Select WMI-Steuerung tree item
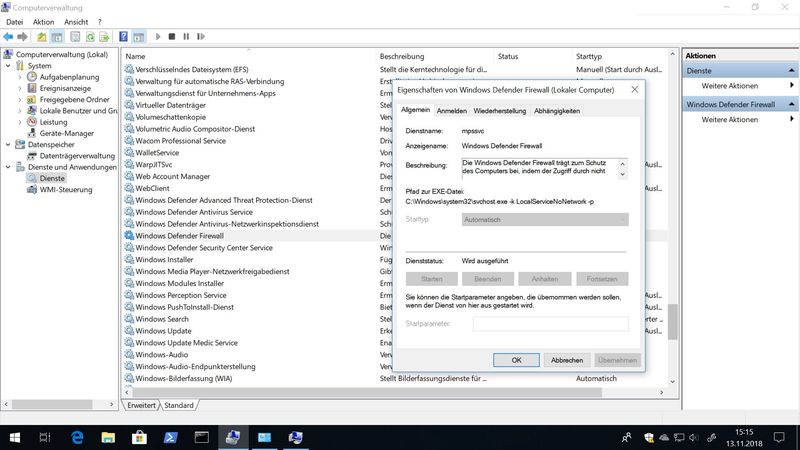Image resolution: width=800 pixels, height=450 pixels. tap(66, 189)
